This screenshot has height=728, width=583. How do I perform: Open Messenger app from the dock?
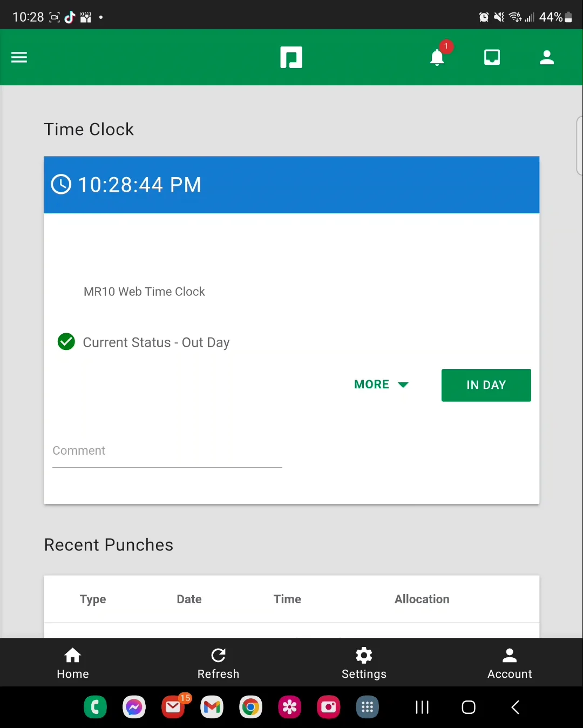click(134, 707)
